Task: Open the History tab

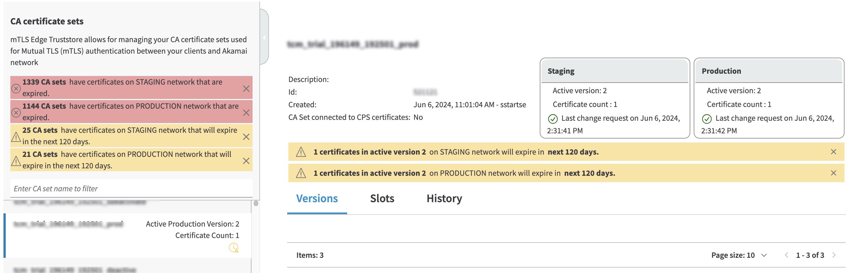Action: tap(444, 198)
